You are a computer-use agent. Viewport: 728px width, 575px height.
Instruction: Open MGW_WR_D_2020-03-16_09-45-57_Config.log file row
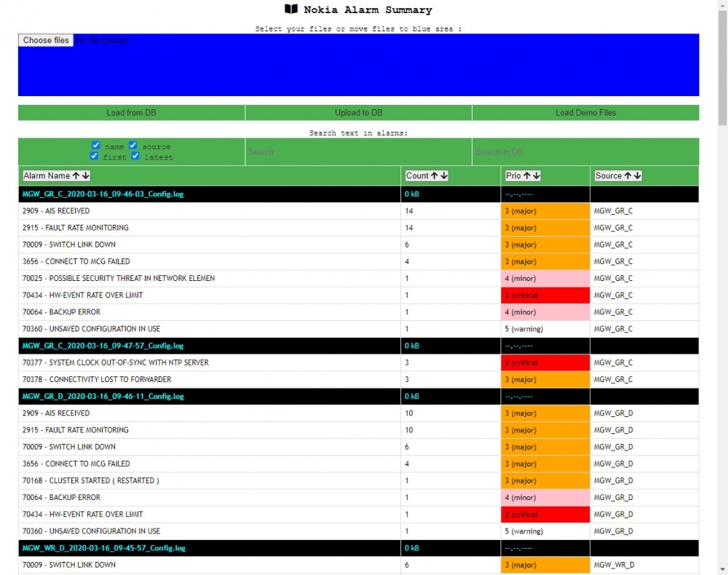coord(358,548)
